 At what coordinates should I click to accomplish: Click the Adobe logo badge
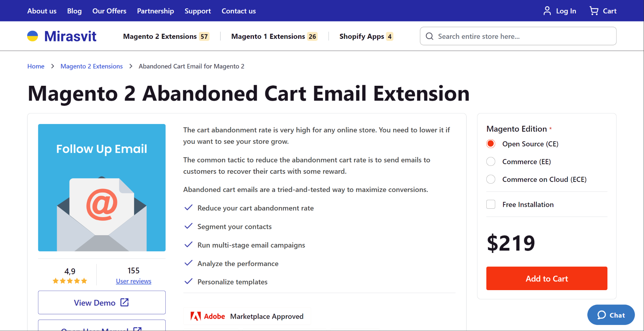click(208, 316)
